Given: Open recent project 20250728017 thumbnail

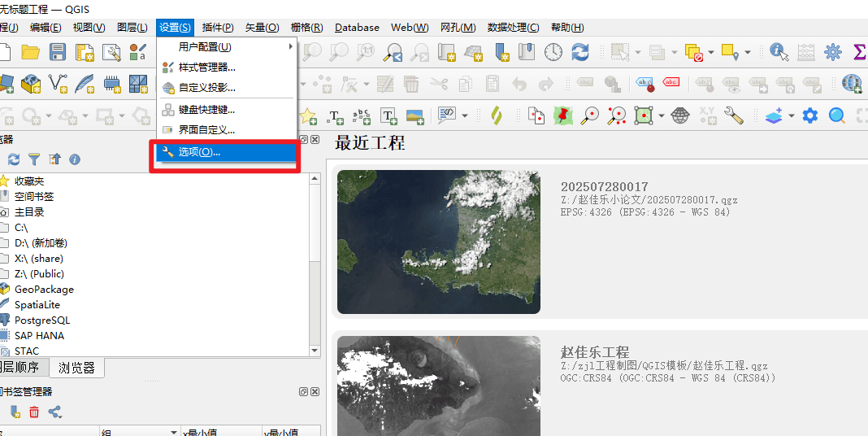Looking at the screenshot, I should (438, 242).
